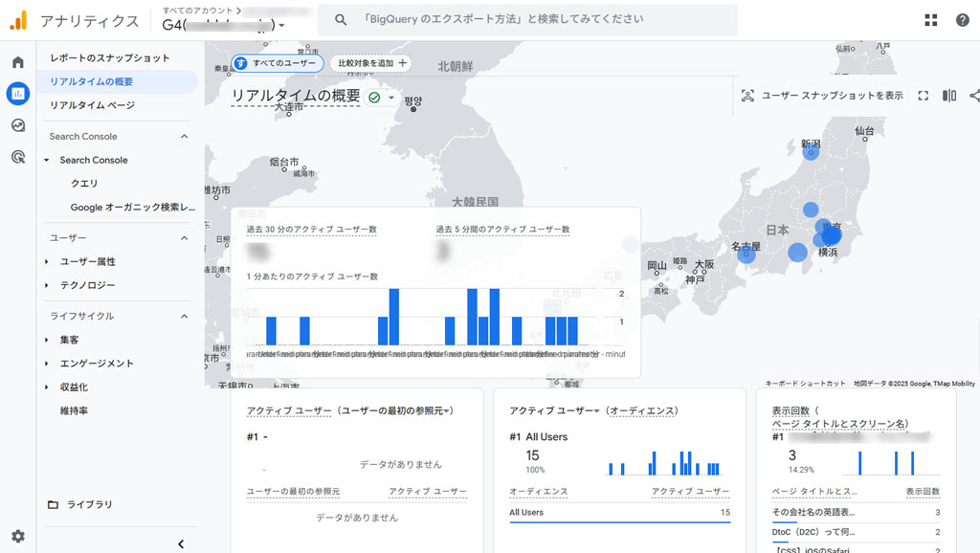The height and width of the screenshot is (553, 980).
Task: Expand ユーザー属性 tree item
Action: tap(47, 262)
